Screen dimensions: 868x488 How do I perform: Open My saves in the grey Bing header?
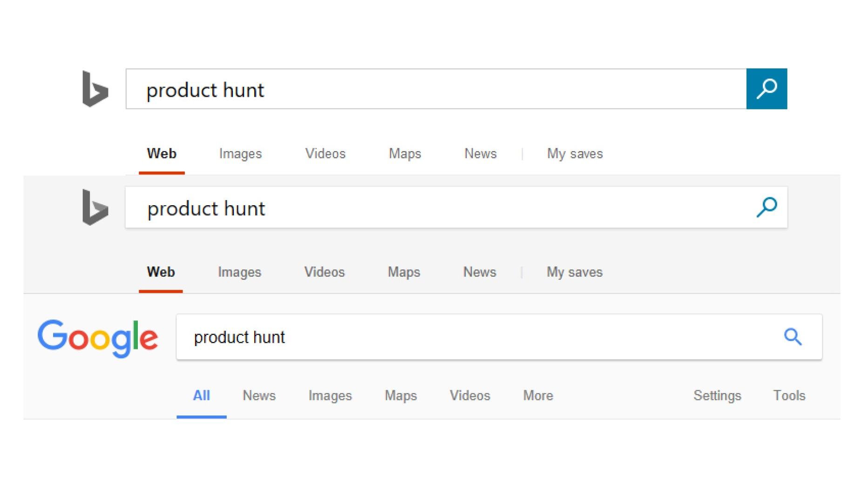pyautogui.click(x=574, y=273)
